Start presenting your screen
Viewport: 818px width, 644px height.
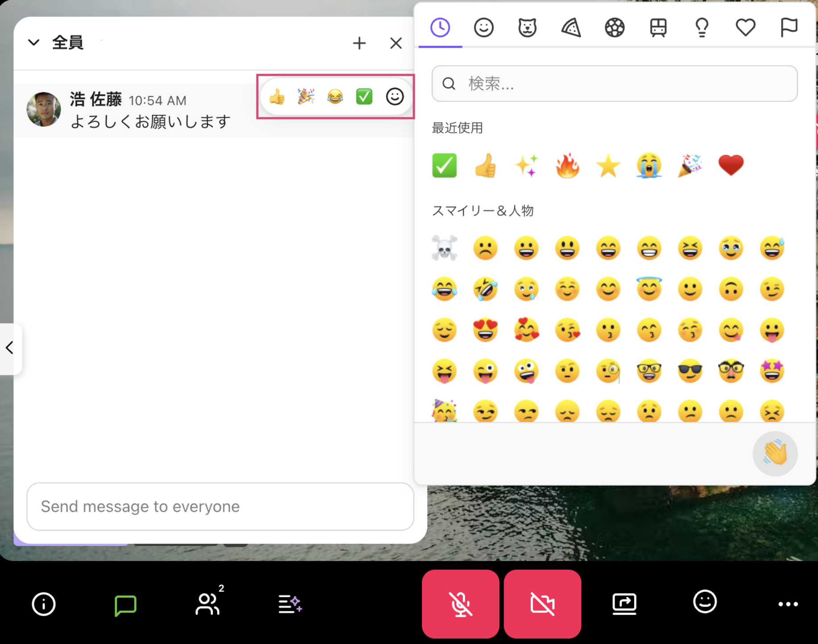[x=624, y=604]
